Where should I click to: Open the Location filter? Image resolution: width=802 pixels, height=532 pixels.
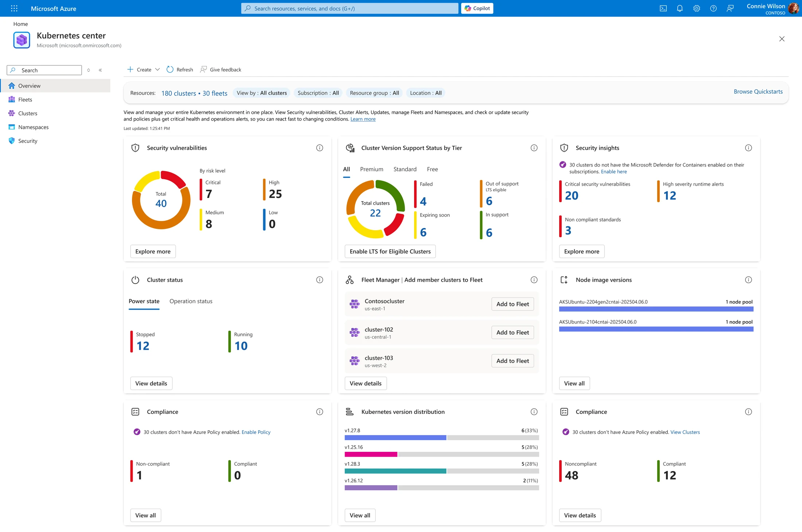(x=426, y=93)
